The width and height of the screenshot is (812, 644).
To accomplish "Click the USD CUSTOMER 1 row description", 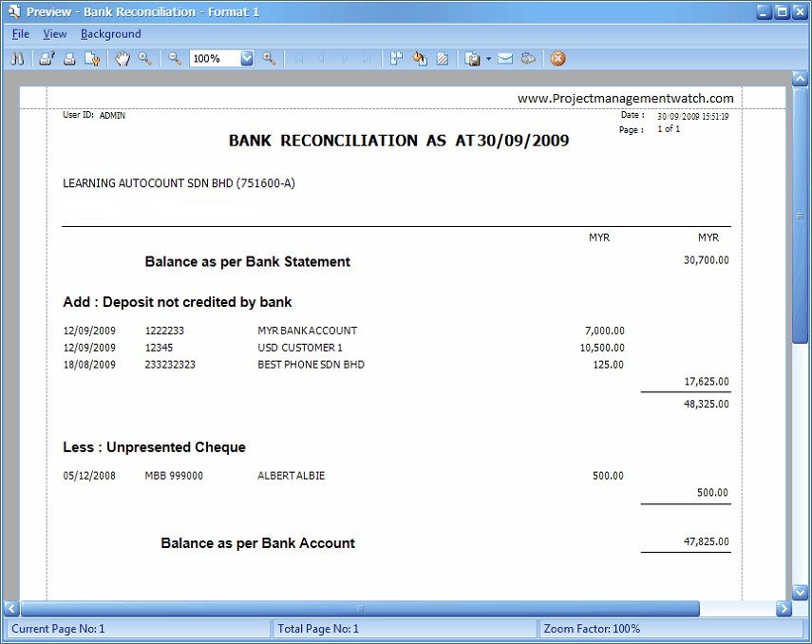I will click(300, 348).
